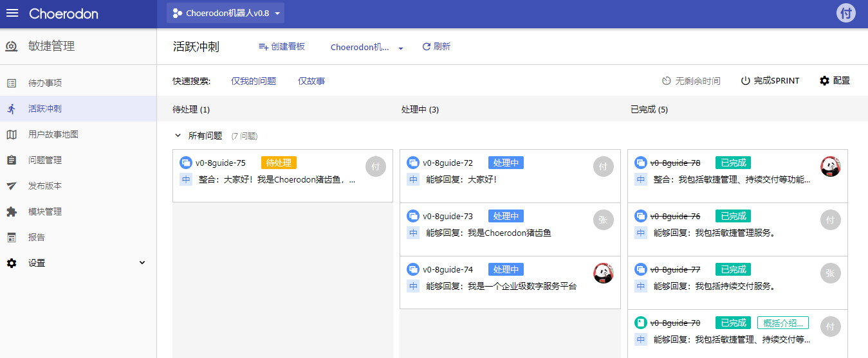The height and width of the screenshot is (358, 868).
Task: Click the 处理中 status tag on v0-8guide-73
Action: click(x=506, y=216)
